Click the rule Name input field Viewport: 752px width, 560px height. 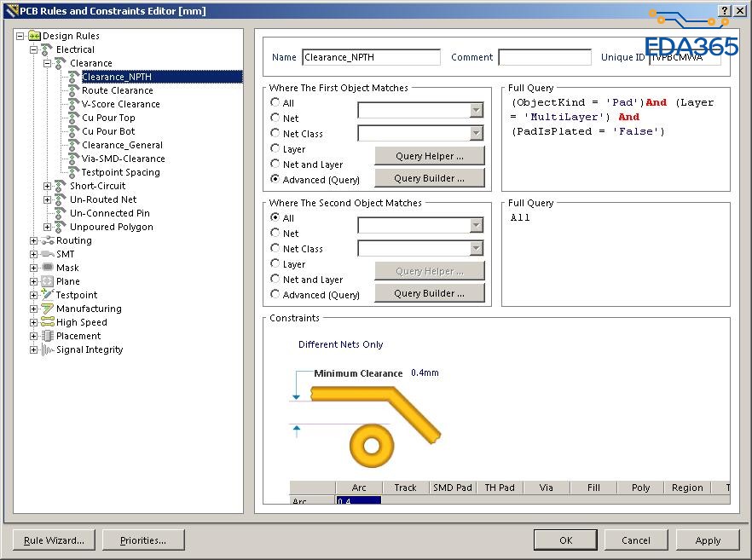(x=371, y=58)
